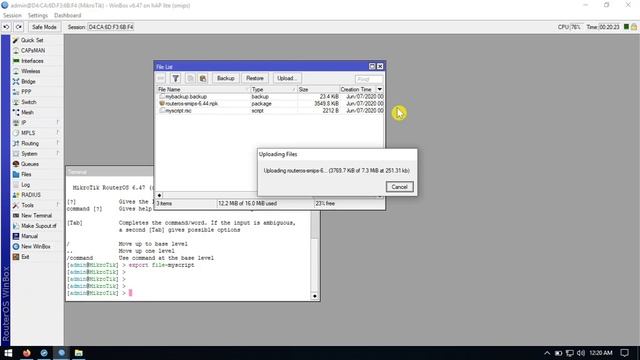Click the Redo toolbar arrow
Screen dimensions: 640x360
19,27
